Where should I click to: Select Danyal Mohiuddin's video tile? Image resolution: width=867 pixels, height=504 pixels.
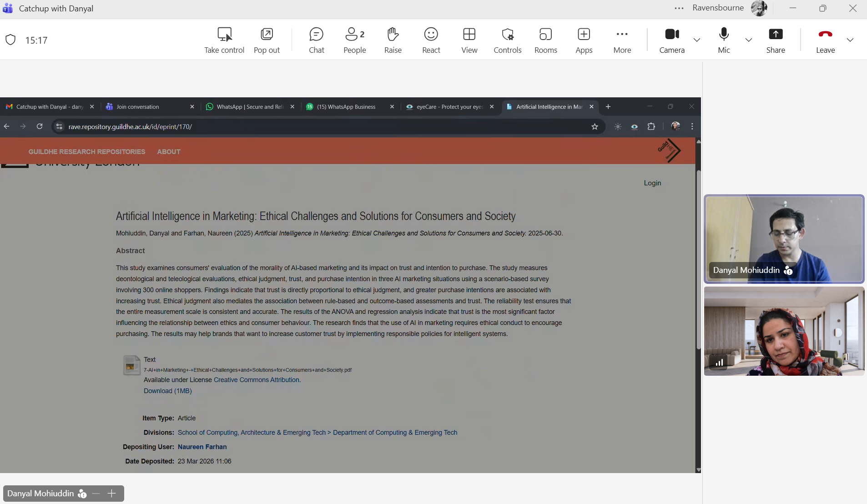(784, 239)
